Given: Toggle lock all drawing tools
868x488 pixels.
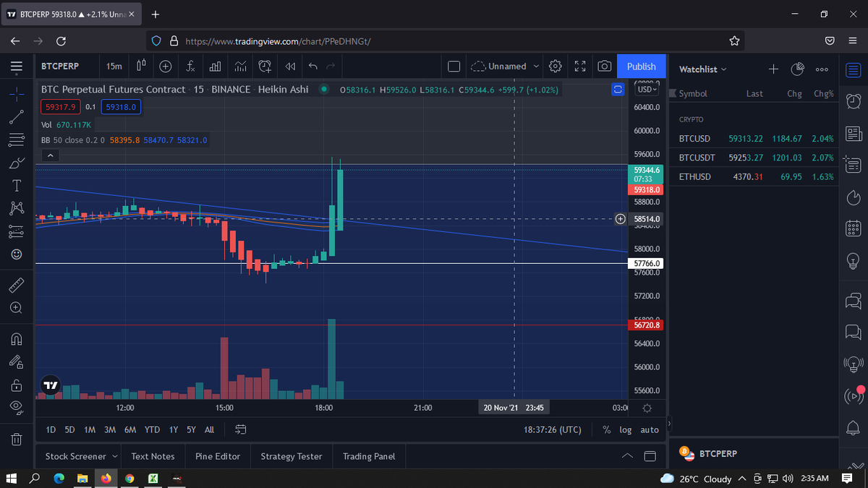Looking at the screenshot, I should coord(16,385).
